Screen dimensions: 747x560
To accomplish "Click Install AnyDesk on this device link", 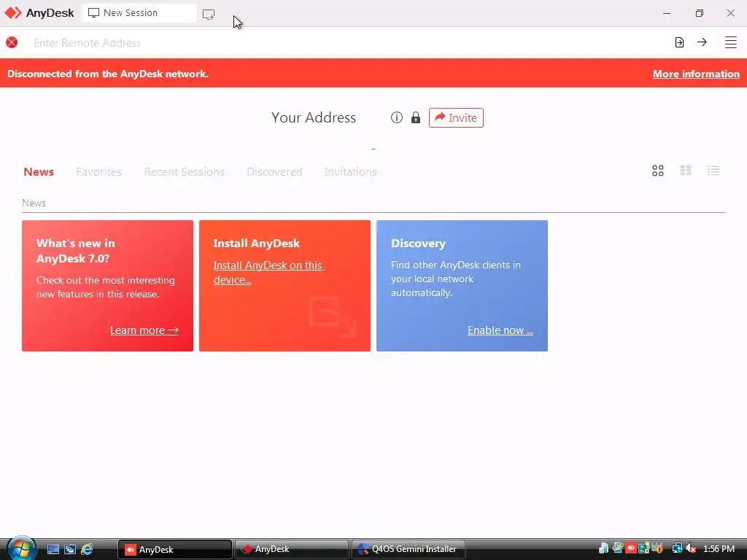I will click(x=268, y=273).
